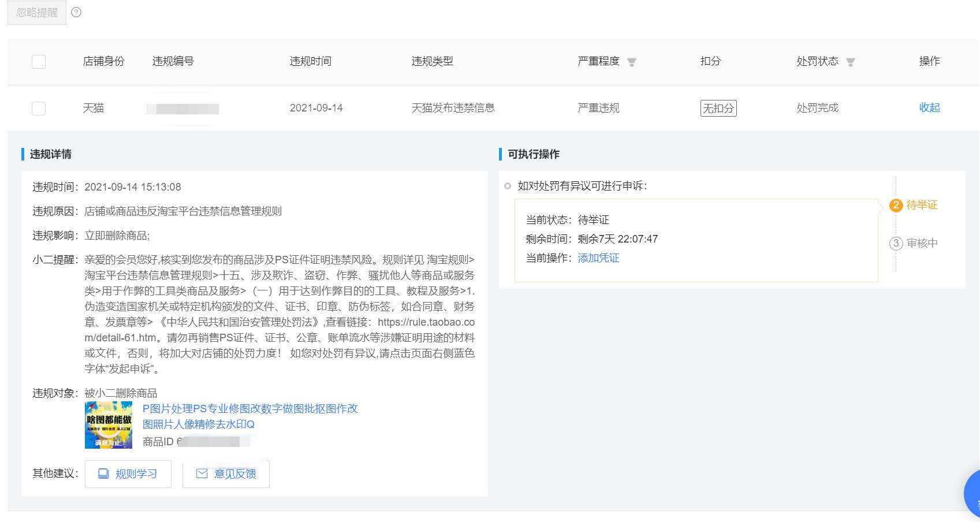Click the step-3 审核中 circle
The width and height of the screenshot is (980, 522).
coord(896,244)
